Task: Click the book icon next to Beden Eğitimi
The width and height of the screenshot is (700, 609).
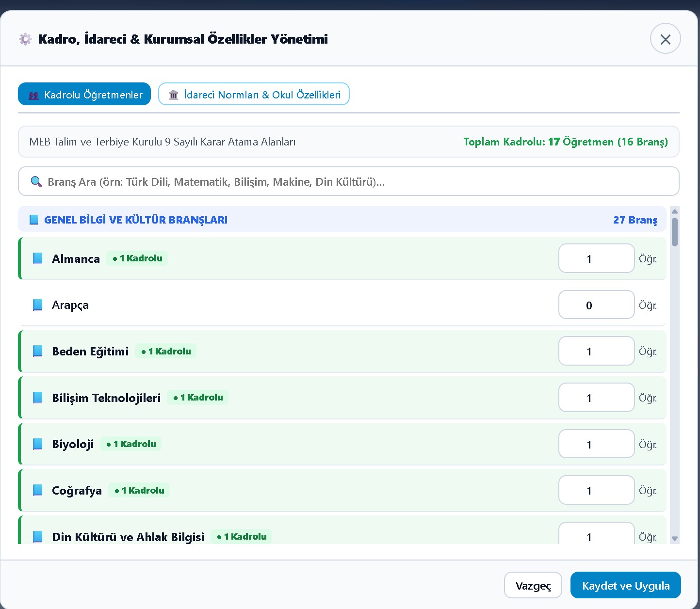Action: [x=37, y=351]
